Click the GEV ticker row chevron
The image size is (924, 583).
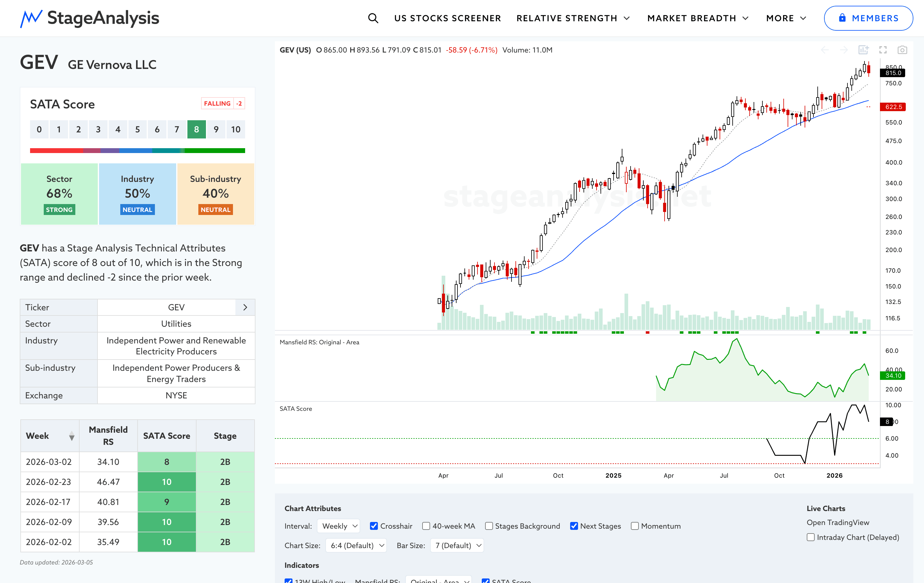(x=245, y=307)
